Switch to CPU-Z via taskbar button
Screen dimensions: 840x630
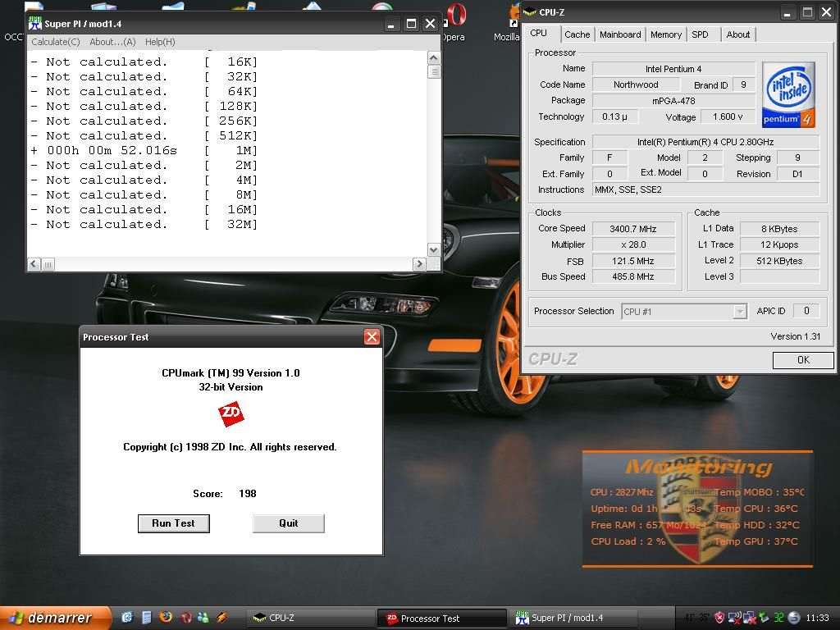click(x=309, y=619)
